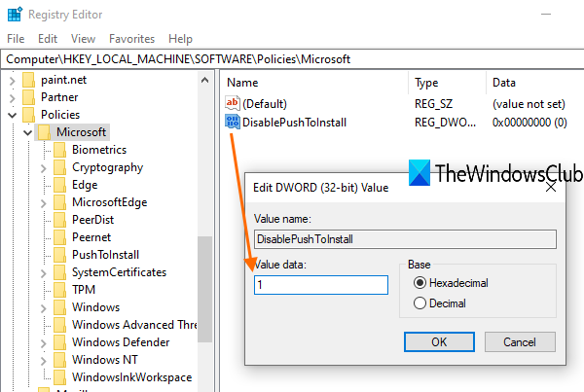Select the SystemCertificates folder icon

pos(60,272)
